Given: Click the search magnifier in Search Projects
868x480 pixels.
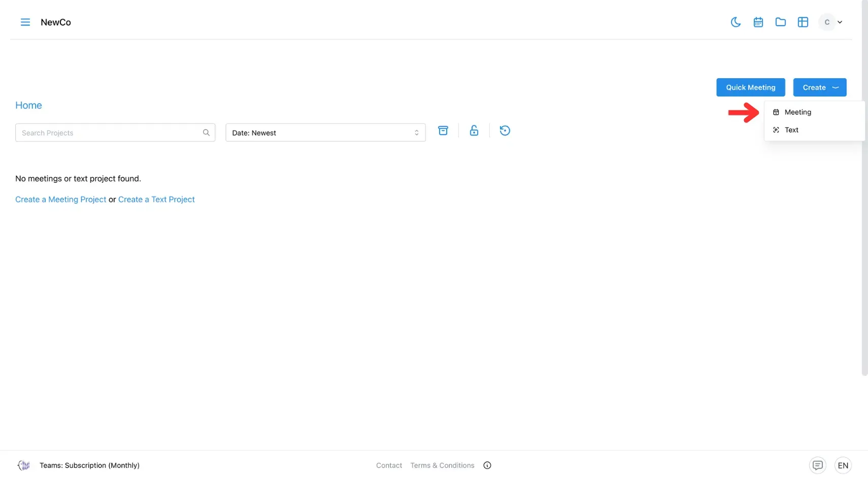Looking at the screenshot, I should click(x=206, y=132).
